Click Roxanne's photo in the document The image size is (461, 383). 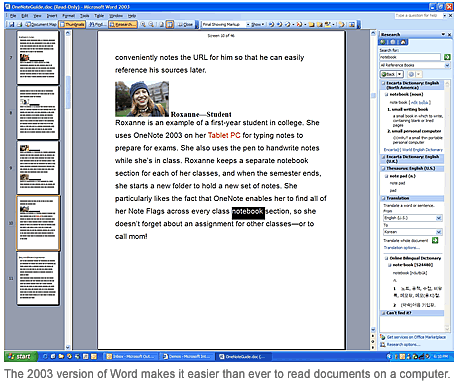[142, 99]
